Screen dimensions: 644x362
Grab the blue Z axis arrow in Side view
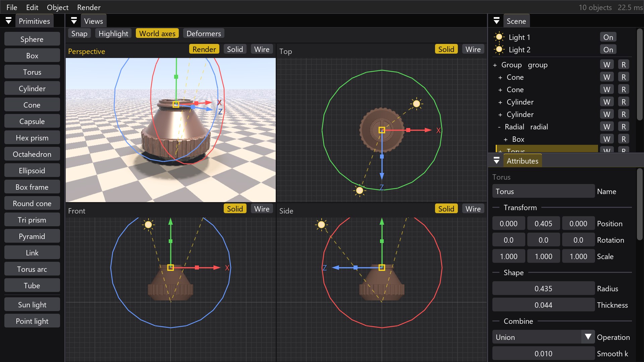[336, 267]
